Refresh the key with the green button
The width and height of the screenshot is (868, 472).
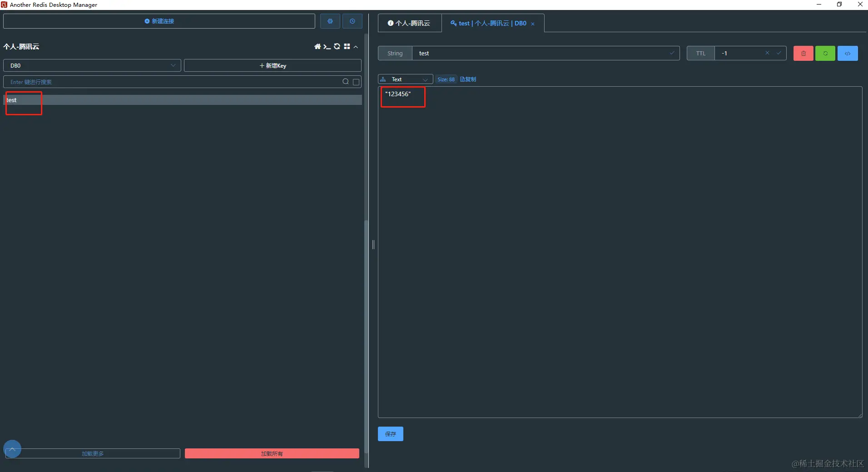pyautogui.click(x=825, y=54)
